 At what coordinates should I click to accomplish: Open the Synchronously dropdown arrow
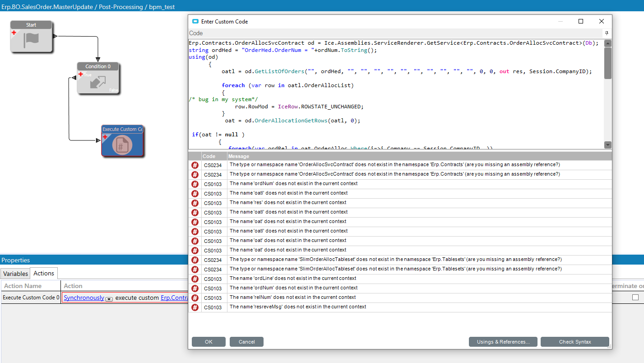[x=108, y=298]
